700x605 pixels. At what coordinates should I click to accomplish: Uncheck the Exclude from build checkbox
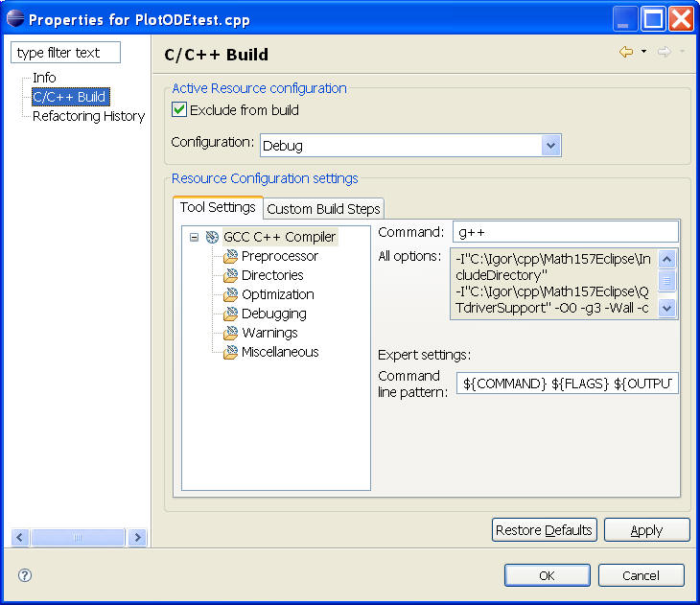click(178, 110)
